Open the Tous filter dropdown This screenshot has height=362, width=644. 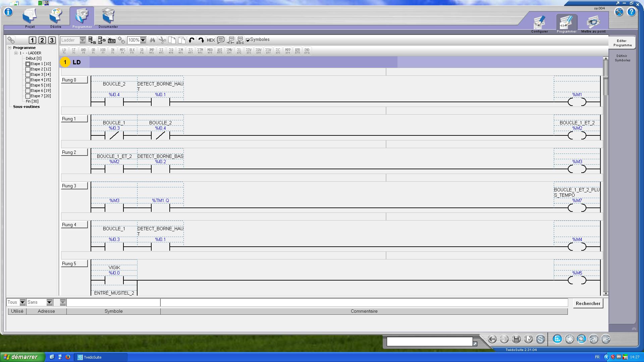(x=22, y=302)
